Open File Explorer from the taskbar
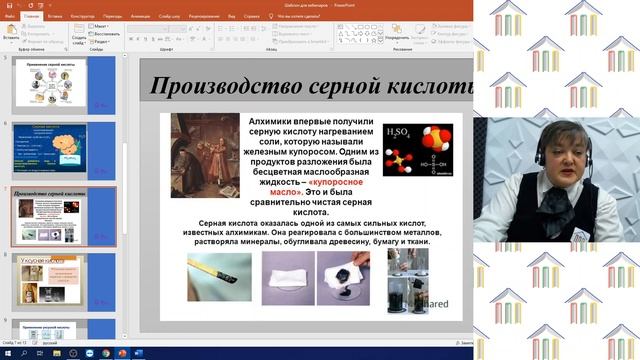The height and width of the screenshot is (360, 640). click(x=57, y=353)
